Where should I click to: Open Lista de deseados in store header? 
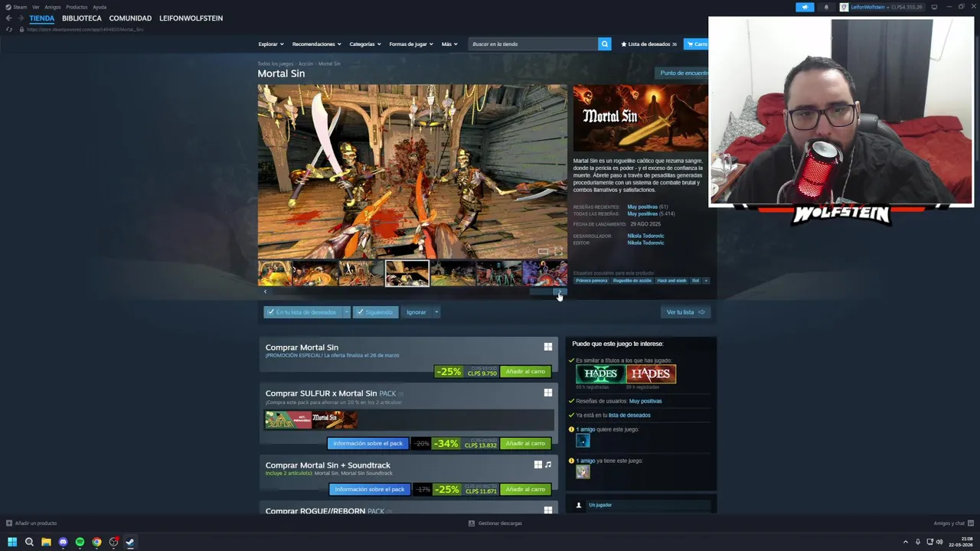click(x=648, y=44)
